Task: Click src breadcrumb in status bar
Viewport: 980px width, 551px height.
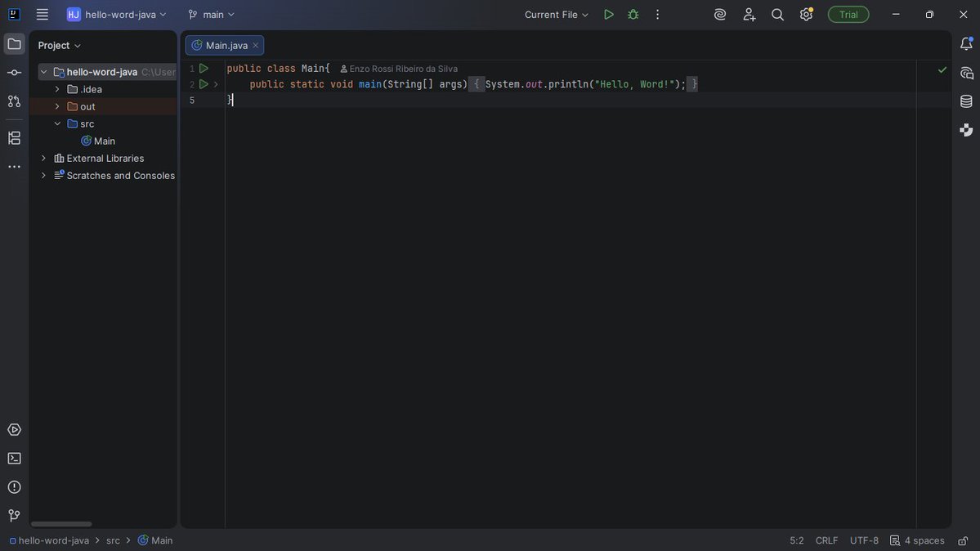Action: pyautogui.click(x=113, y=540)
